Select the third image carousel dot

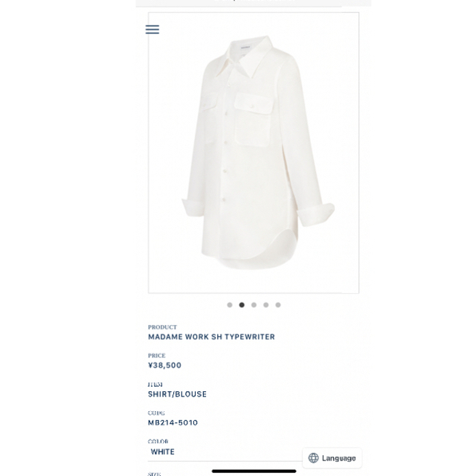(x=254, y=305)
